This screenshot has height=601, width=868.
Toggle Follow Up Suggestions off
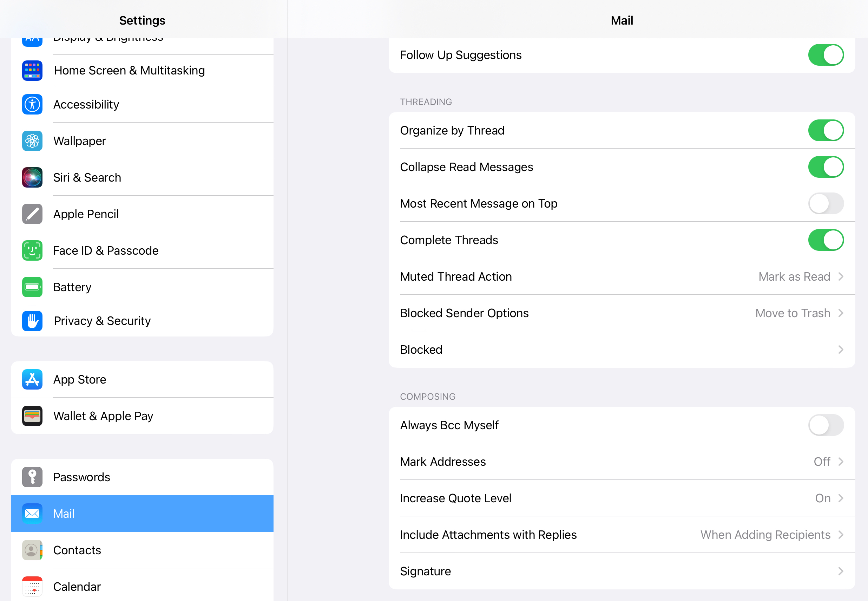(x=826, y=55)
